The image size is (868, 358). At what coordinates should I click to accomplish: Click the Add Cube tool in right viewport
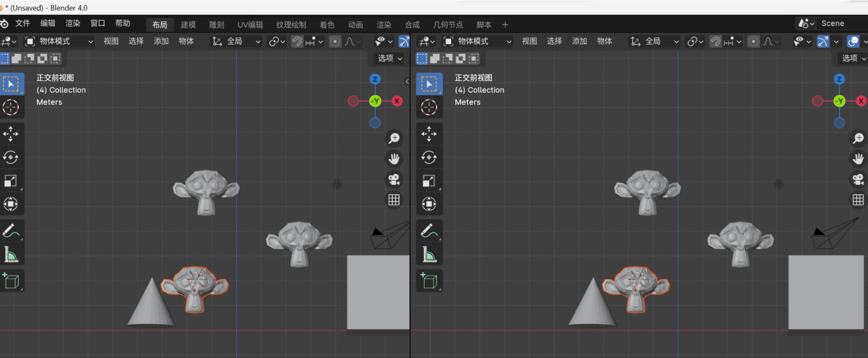coord(429,281)
